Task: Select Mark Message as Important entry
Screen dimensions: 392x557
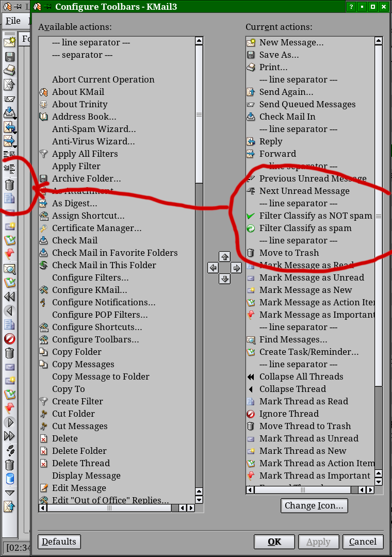Action: pyautogui.click(x=311, y=315)
